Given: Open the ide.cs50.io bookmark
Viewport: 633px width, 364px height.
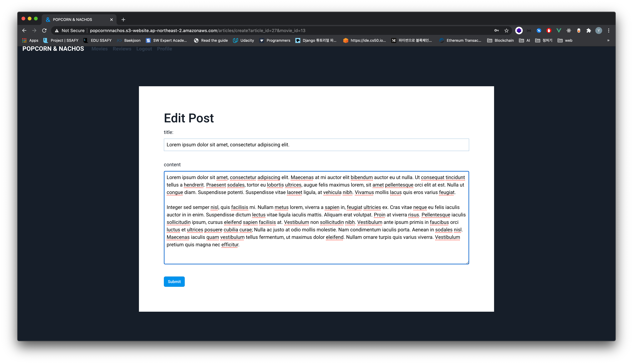Looking at the screenshot, I should (x=364, y=40).
